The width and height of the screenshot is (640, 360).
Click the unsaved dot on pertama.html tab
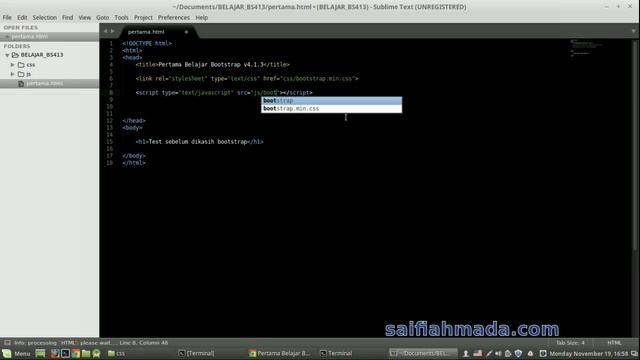pos(186,32)
